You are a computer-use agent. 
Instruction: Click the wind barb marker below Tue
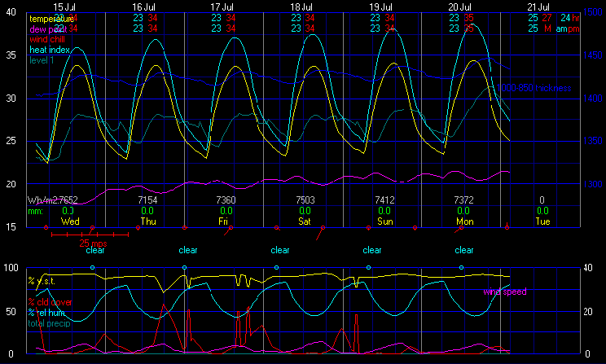pyautogui.click(x=507, y=226)
